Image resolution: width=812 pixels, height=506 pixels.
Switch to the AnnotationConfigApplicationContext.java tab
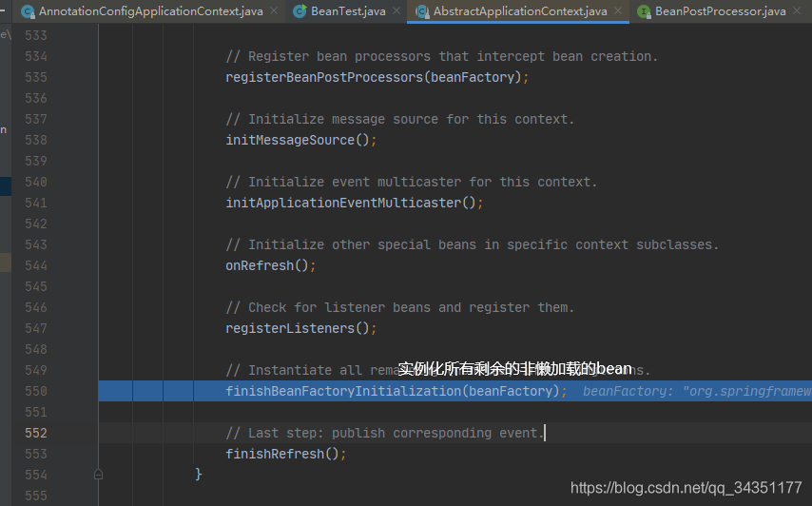(150, 11)
